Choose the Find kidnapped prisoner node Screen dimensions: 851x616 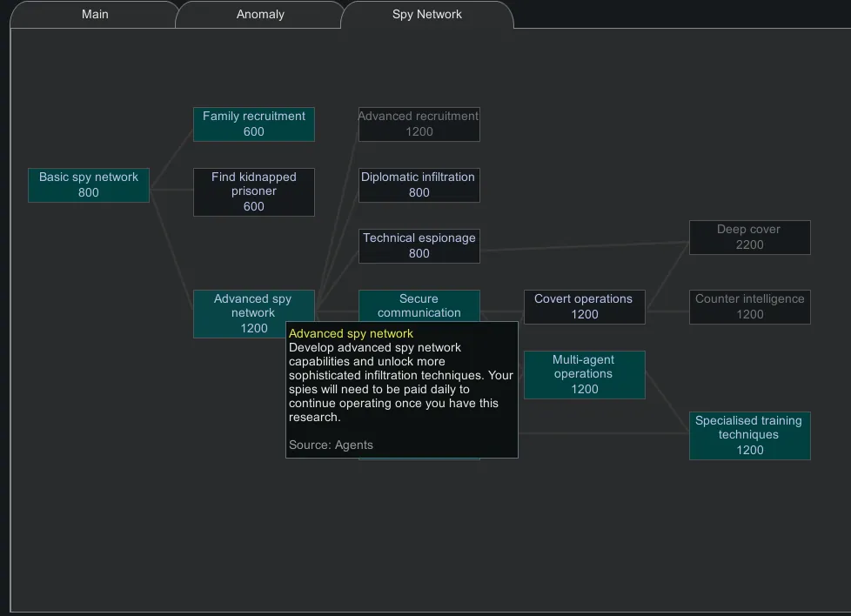point(253,192)
